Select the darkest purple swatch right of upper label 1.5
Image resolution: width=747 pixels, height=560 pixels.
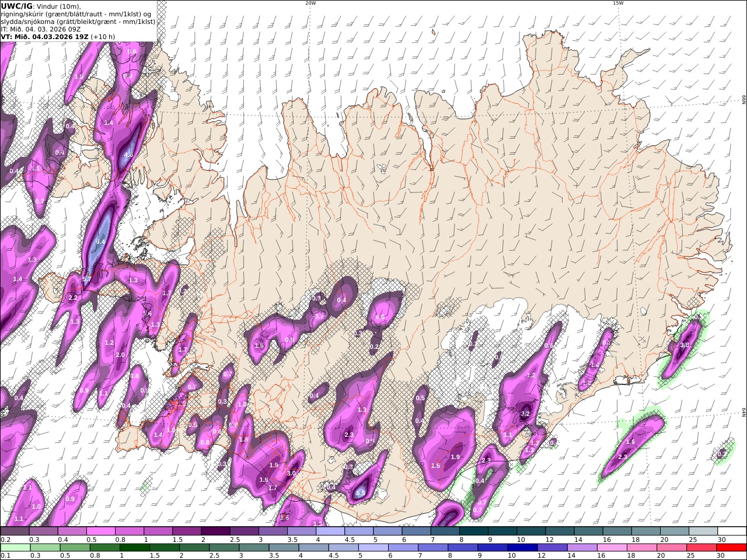pyautogui.click(x=215, y=531)
